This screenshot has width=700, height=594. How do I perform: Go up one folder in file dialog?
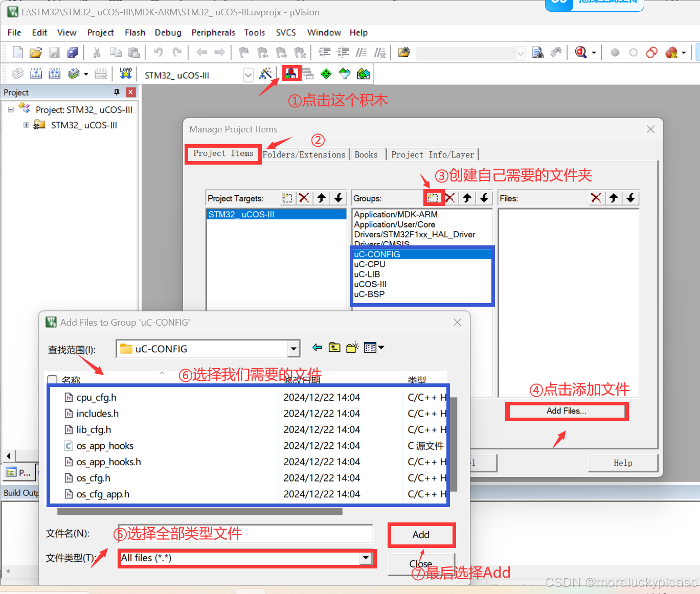pyautogui.click(x=334, y=348)
